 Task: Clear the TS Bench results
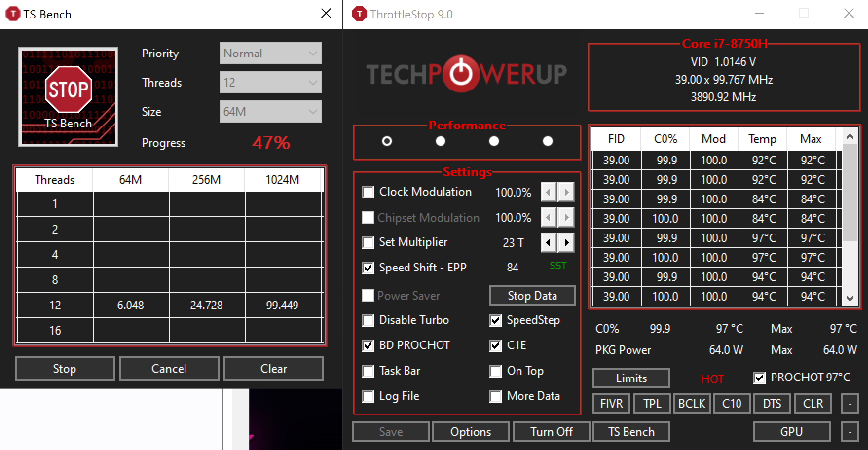coord(274,369)
